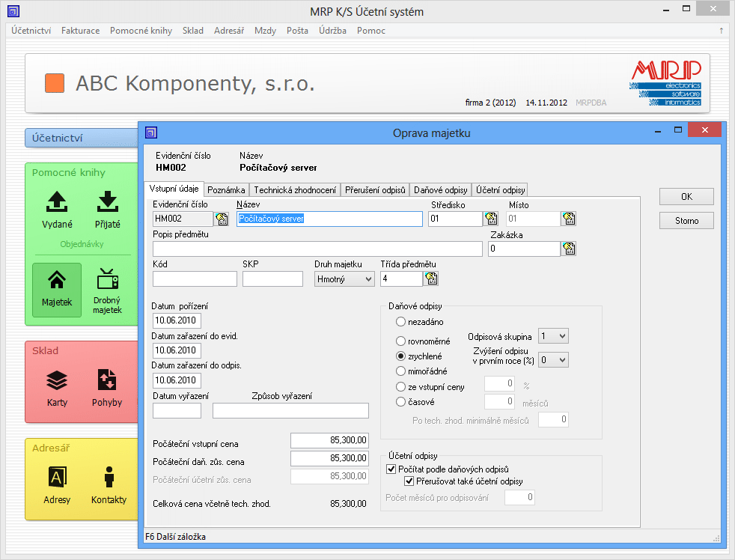Switch to Přerušení odpisů tab
This screenshot has height=560, width=735.
pyautogui.click(x=375, y=190)
